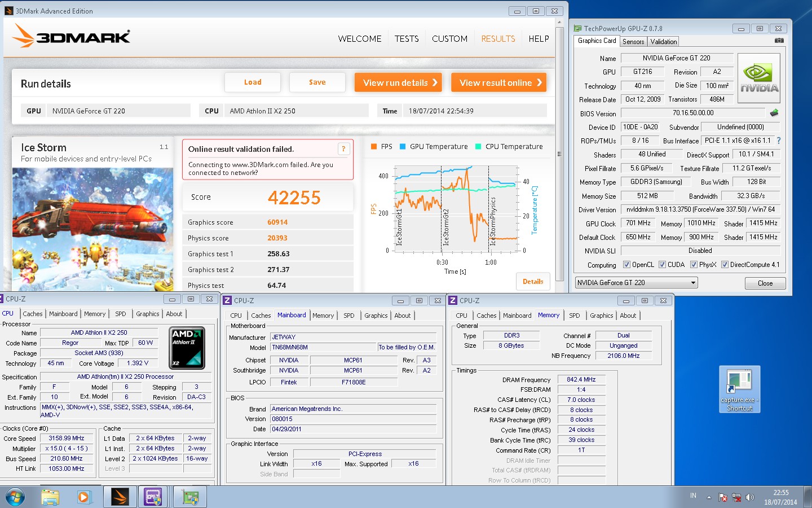Open Windows Media Player from the taskbar
Viewport: 812px width, 508px height.
(83, 497)
